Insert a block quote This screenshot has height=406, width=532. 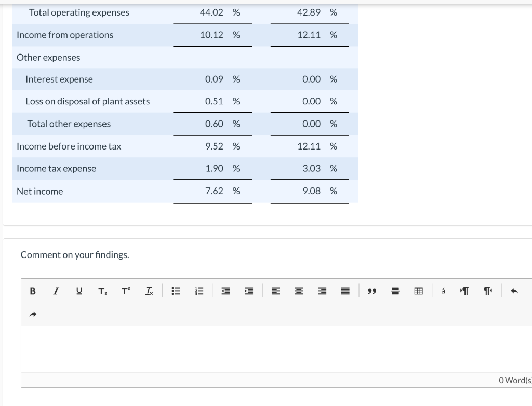tap(372, 291)
